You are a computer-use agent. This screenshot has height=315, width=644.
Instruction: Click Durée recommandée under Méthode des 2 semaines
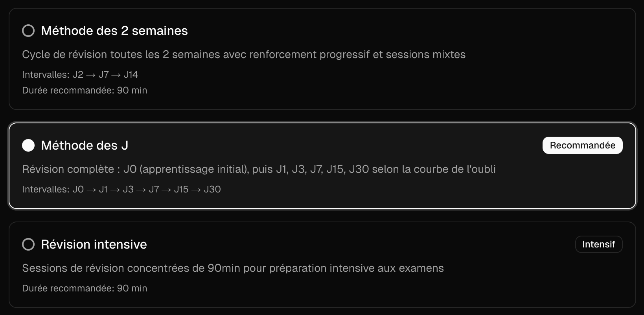(x=85, y=90)
